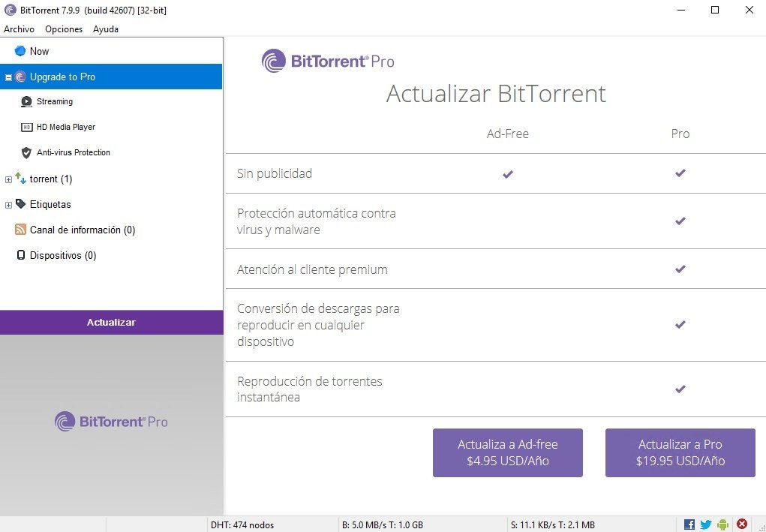Screen dimensions: 766x532
Task: Click the Actualiza a Ad-free $4.95 button
Action: (x=508, y=452)
